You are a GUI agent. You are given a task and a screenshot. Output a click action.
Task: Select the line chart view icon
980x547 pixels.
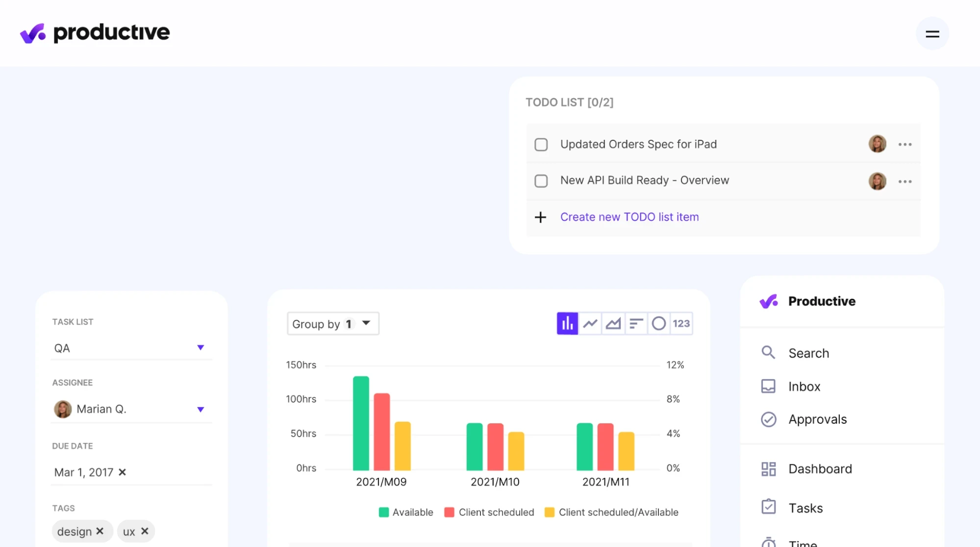[x=590, y=323]
